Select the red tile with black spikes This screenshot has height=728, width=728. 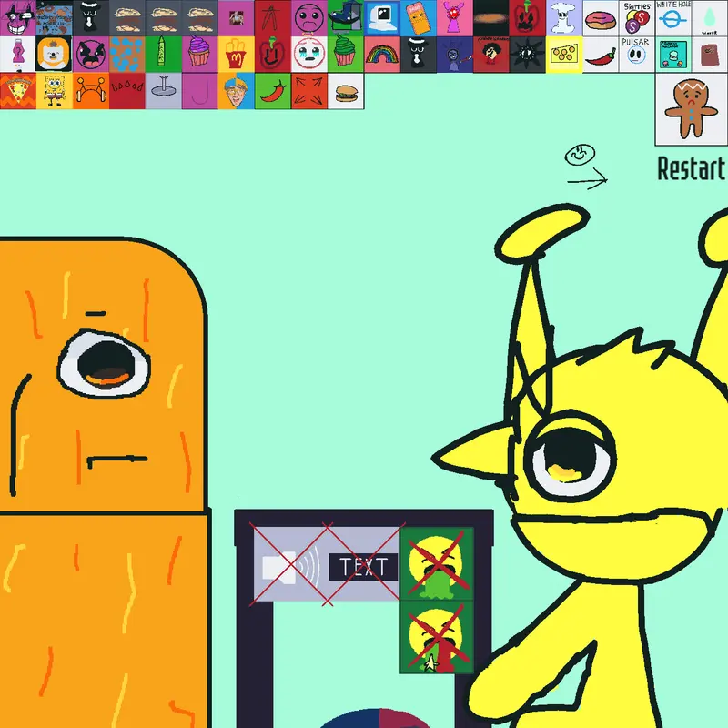pyautogui.click(x=127, y=91)
